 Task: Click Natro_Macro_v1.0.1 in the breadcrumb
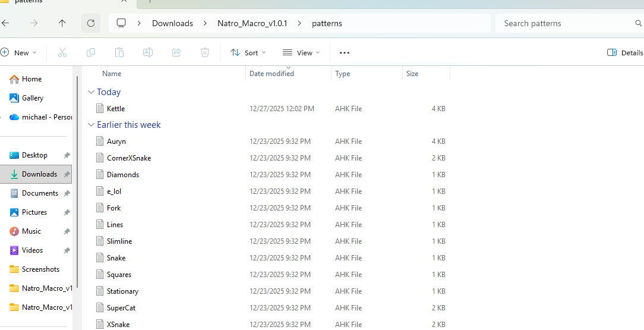pos(252,23)
